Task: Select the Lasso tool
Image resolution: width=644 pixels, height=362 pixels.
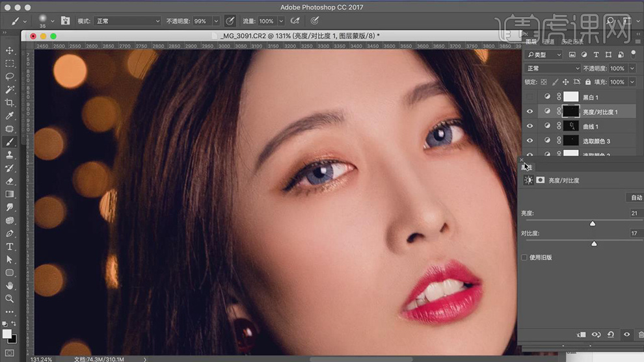Action: 10,77
